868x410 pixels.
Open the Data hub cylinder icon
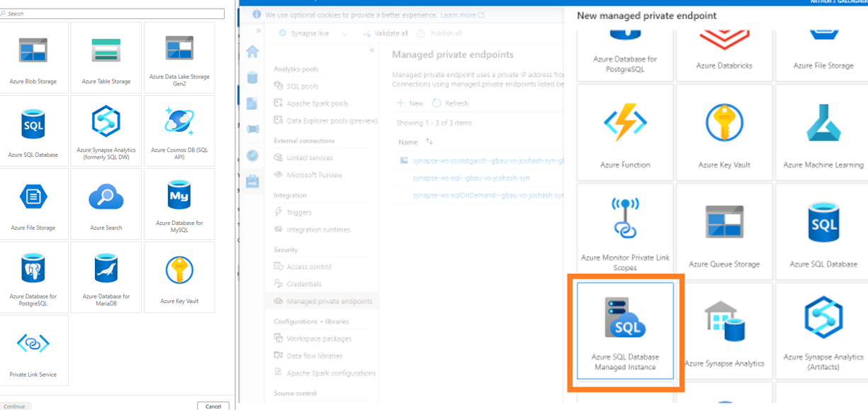(253, 77)
